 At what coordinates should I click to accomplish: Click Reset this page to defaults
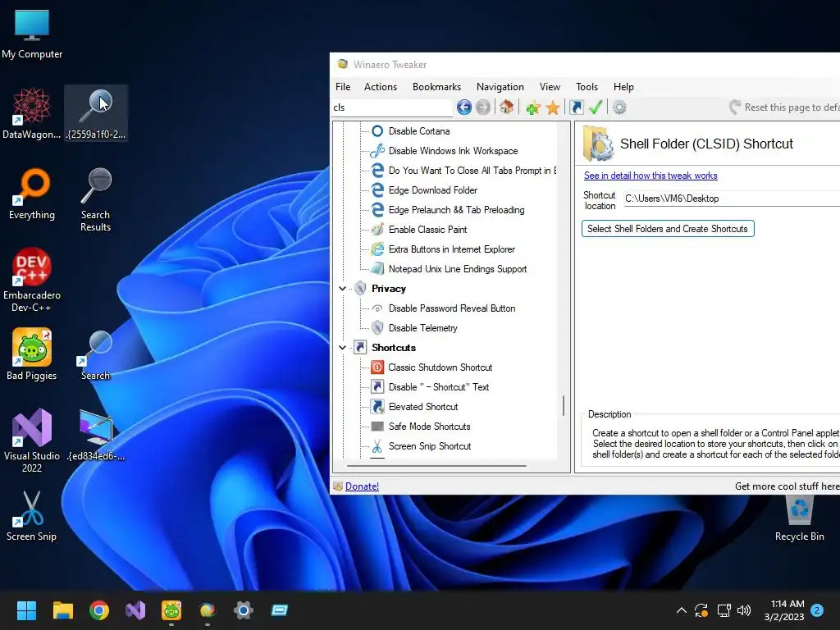pos(784,107)
